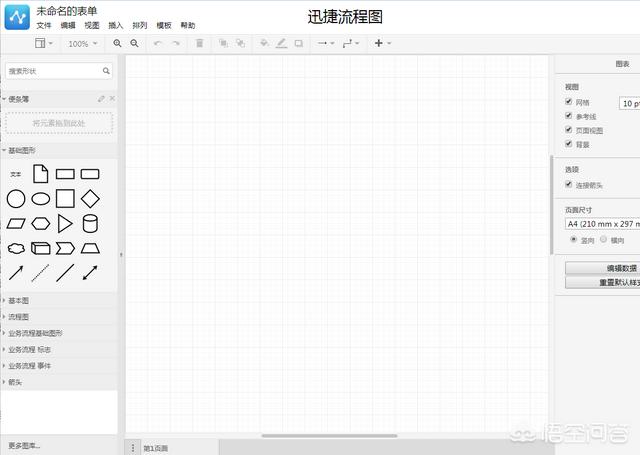Select the cylinder shape
This screenshot has width=640, height=455.
click(x=90, y=224)
